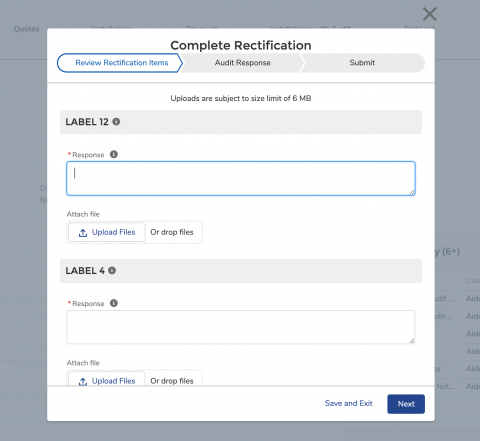
Task: Click the info icon next to LABEL 12
Action: click(x=116, y=122)
